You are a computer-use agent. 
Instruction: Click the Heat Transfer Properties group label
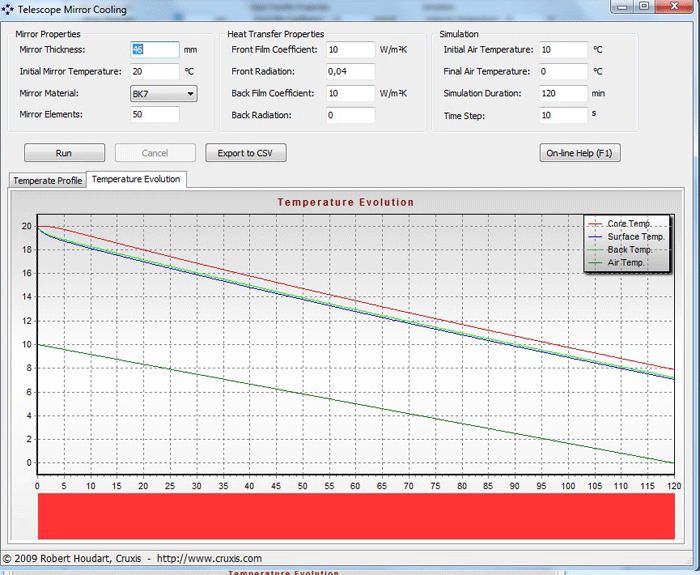coord(275,34)
